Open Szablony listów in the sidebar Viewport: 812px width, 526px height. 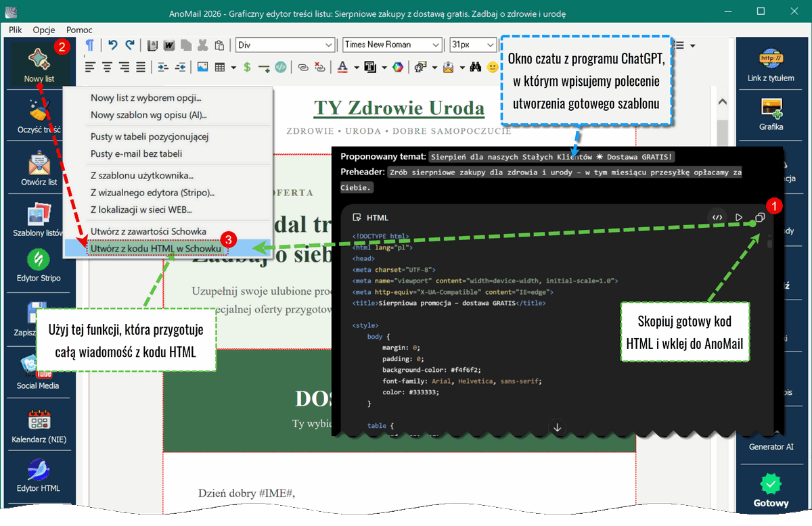click(39, 220)
